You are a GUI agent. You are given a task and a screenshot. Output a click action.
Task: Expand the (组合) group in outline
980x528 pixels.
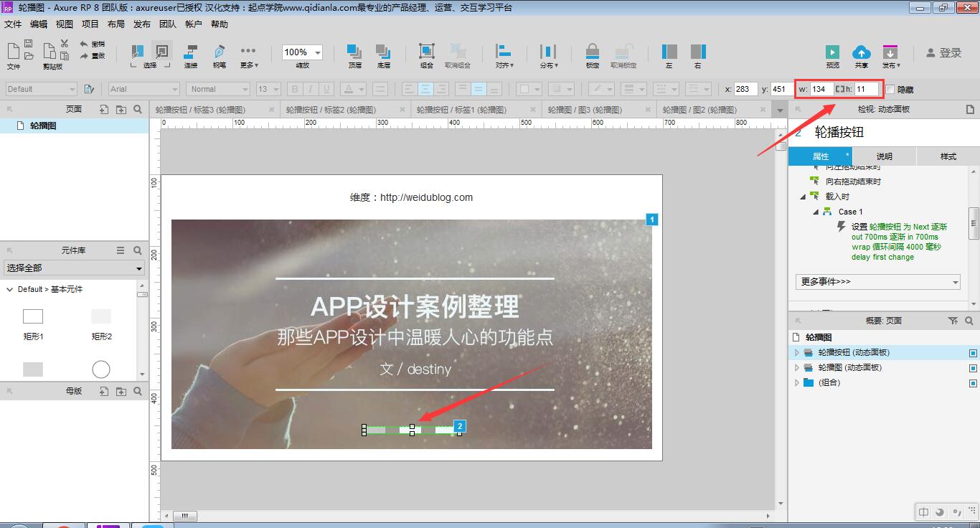[797, 382]
